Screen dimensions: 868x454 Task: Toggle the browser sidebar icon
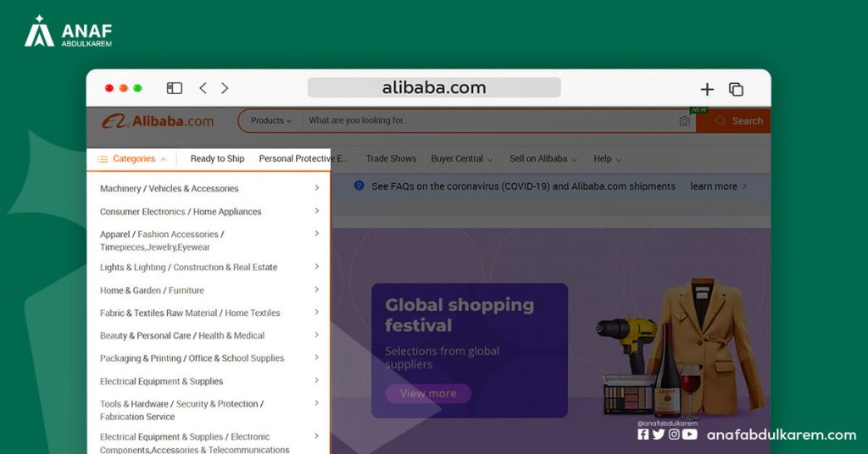(x=175, y=88)
